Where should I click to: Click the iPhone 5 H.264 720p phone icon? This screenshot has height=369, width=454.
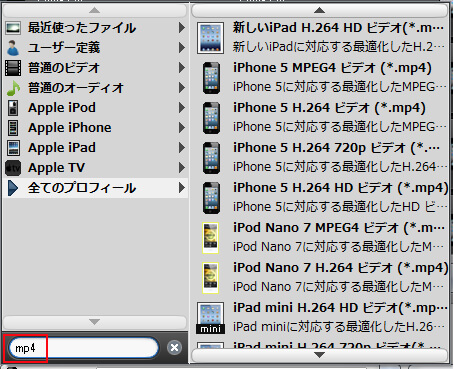[x=211, y=158]
